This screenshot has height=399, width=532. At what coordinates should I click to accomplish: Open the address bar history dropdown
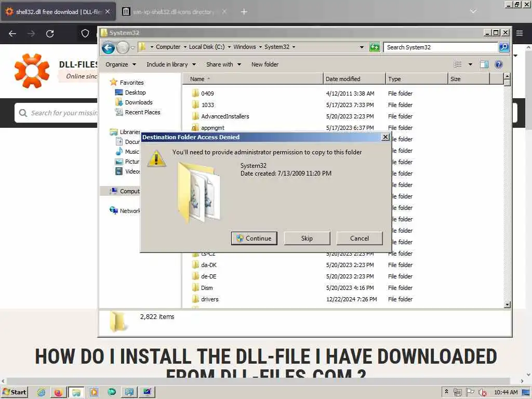(362, 47)
